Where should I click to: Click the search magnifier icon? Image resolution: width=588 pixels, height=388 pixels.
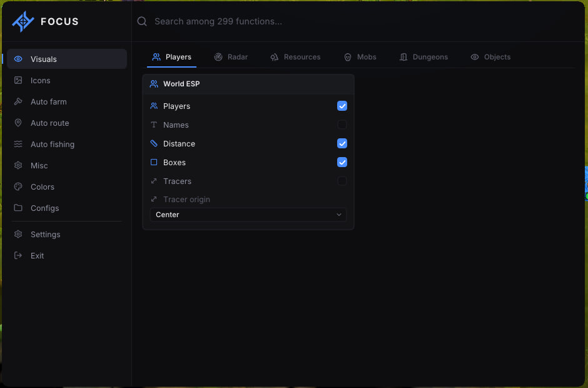point(142,21)
